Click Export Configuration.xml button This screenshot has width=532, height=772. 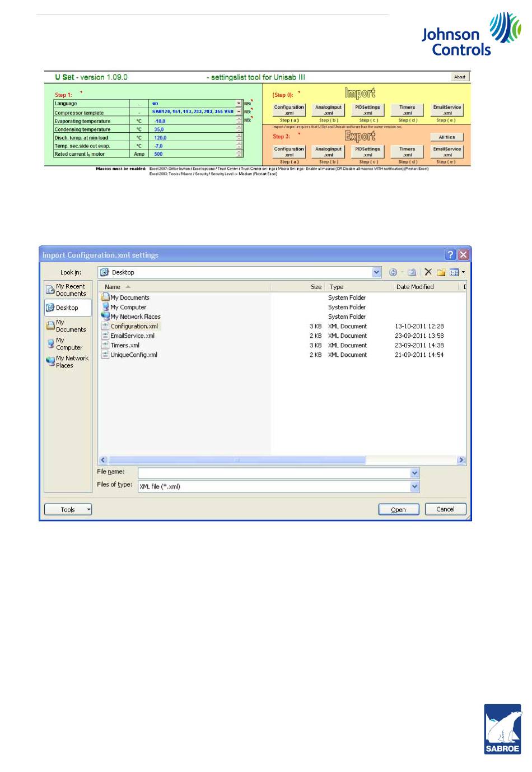(x=289, y=152)
